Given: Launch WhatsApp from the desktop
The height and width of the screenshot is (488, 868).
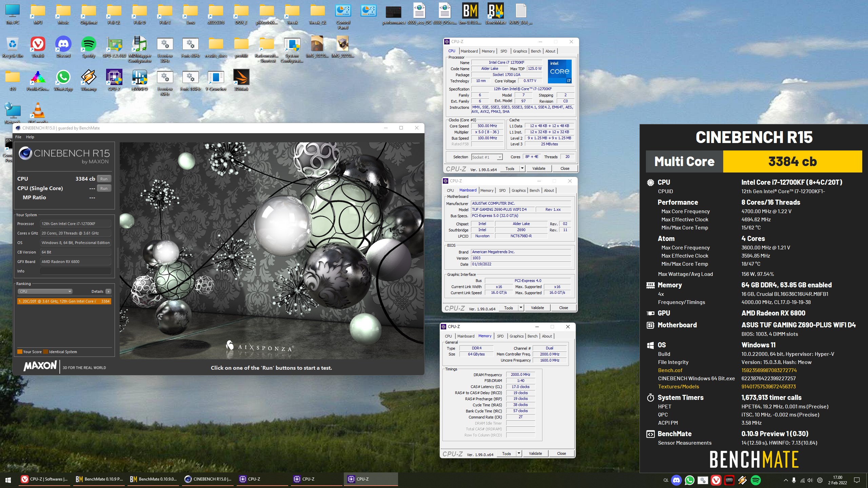Looking at the screenshot, I should [63, 80].
